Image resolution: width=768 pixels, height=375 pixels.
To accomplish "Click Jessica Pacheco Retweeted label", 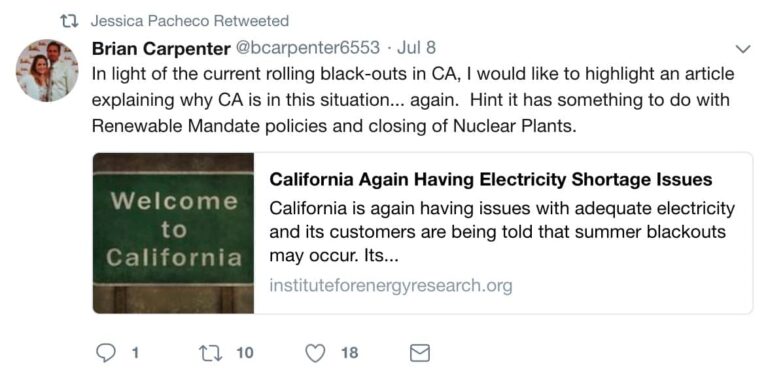I will [x=190, y=21].
